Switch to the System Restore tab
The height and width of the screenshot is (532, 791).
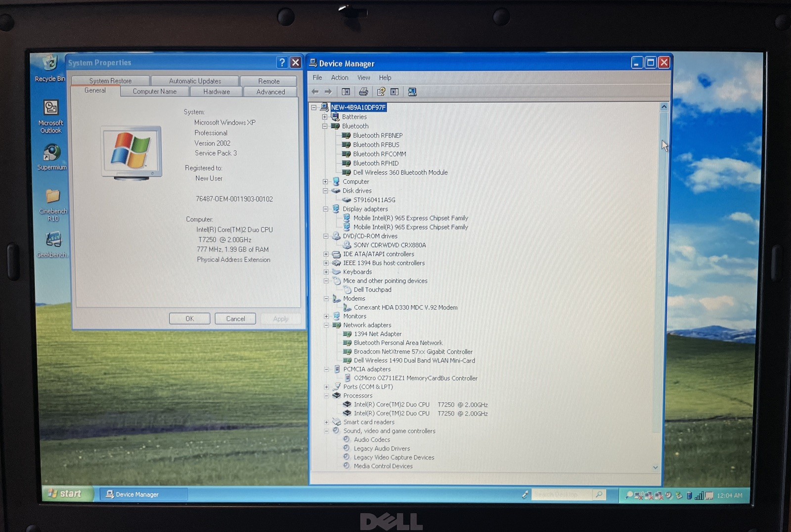tap(110, 81)
